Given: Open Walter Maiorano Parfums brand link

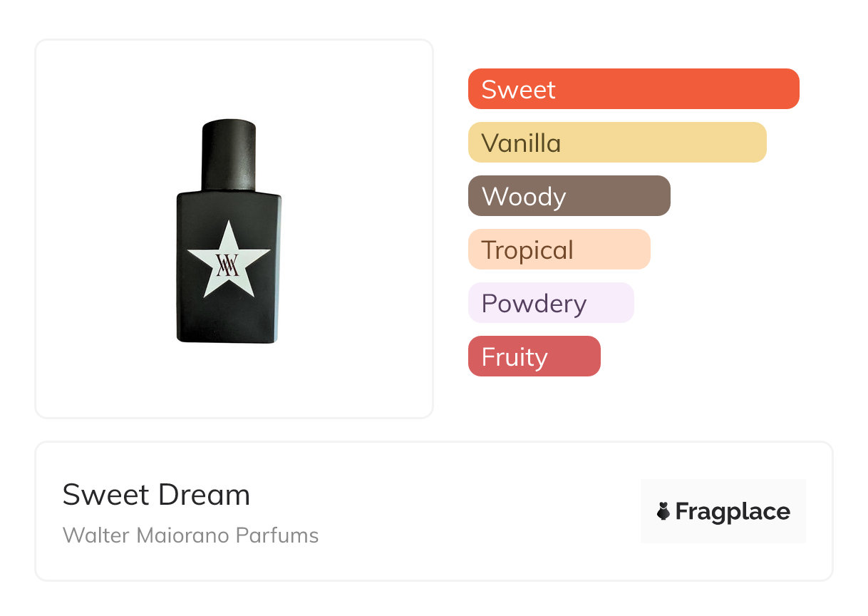Looking at the screenshot, I should click(x=190, y=535).
